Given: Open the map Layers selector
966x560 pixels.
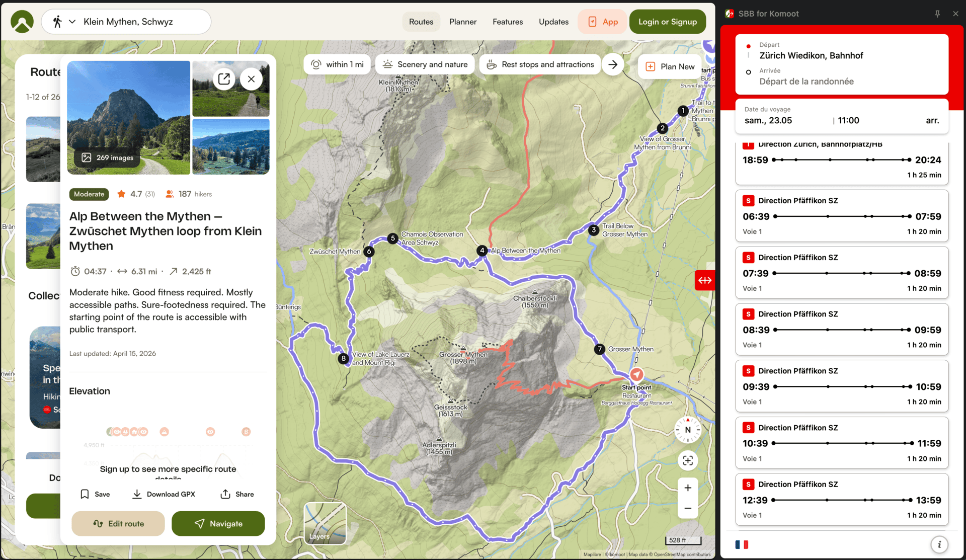Looking at the screenshot, I should pos(325,523).
